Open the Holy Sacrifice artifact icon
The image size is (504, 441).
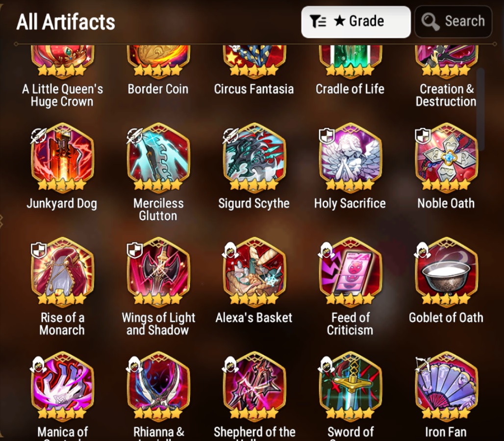351,158
